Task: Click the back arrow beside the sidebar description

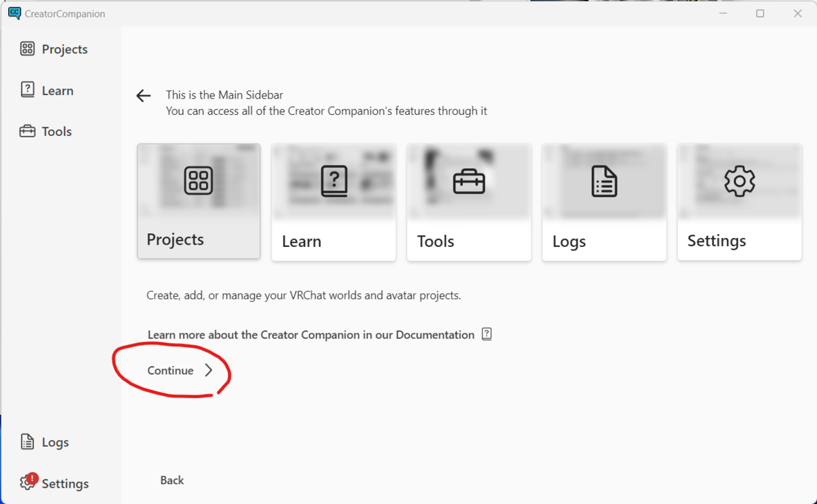Action: 143,96
